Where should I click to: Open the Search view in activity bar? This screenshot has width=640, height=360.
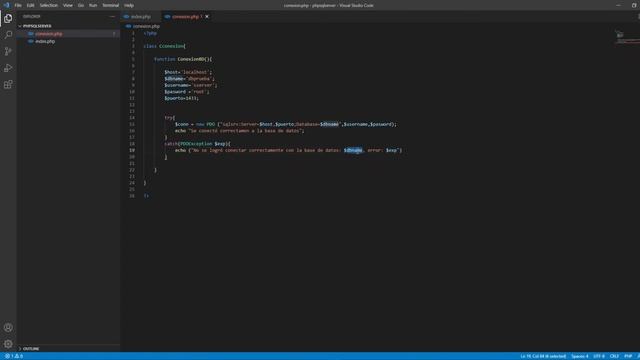(x=8, y=35)
